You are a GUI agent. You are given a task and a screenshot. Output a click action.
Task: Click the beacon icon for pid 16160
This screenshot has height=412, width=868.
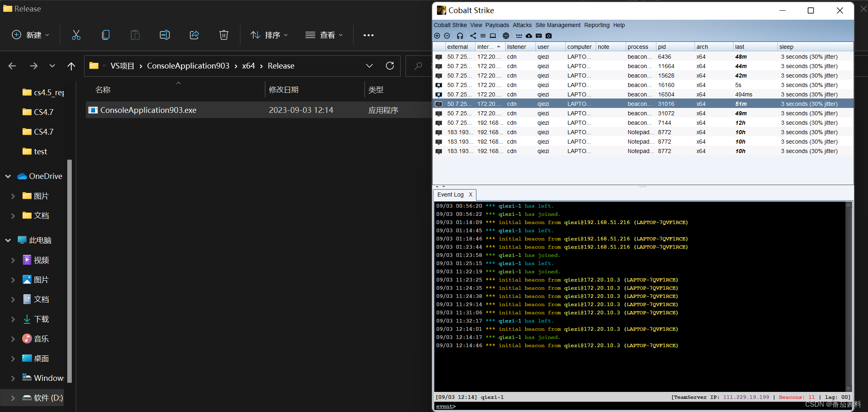click(x=439, y=85)
